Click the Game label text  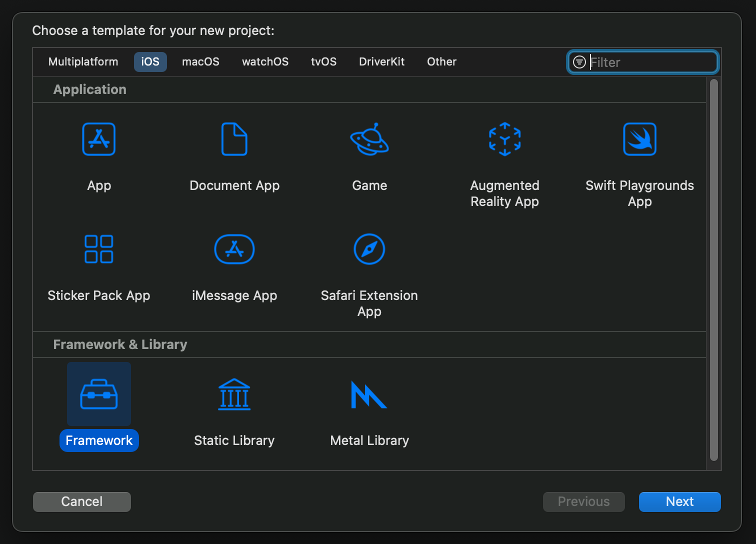click(369, 185)
